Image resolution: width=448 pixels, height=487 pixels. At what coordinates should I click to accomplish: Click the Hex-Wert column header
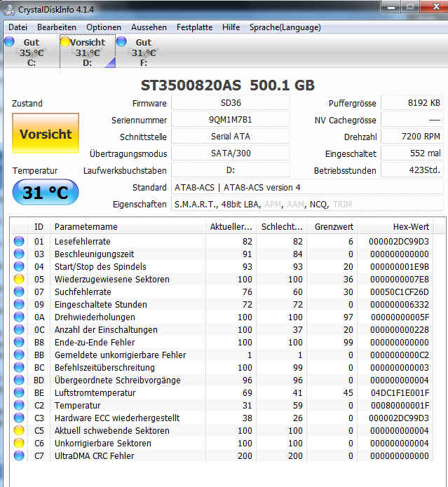[395, 227]
